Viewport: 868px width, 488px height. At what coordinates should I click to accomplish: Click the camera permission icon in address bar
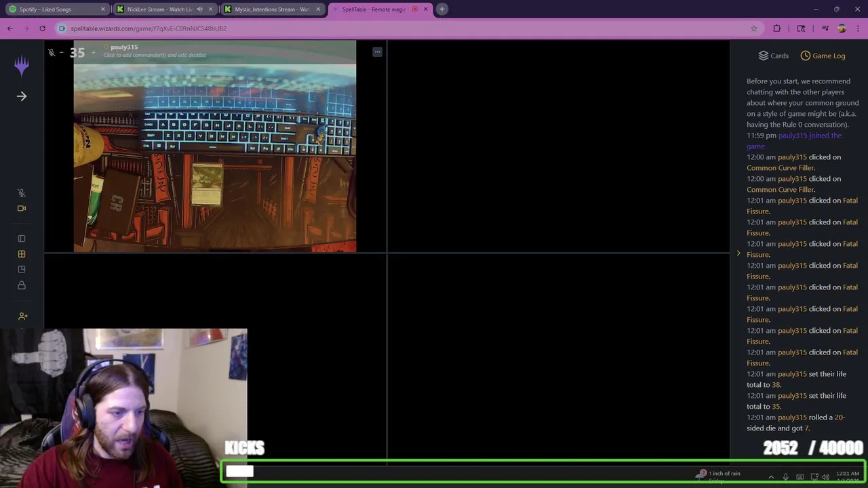tap(62, 28)
